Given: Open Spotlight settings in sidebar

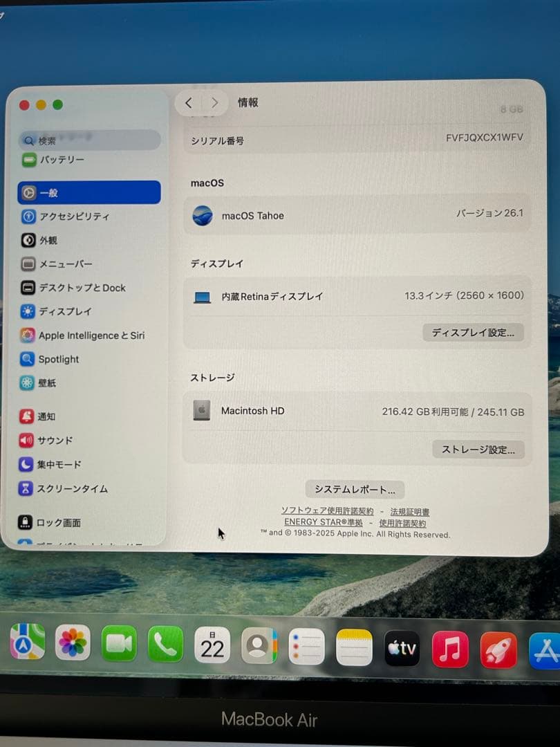Looking at the screenshot, I should [x=50, y=359].
